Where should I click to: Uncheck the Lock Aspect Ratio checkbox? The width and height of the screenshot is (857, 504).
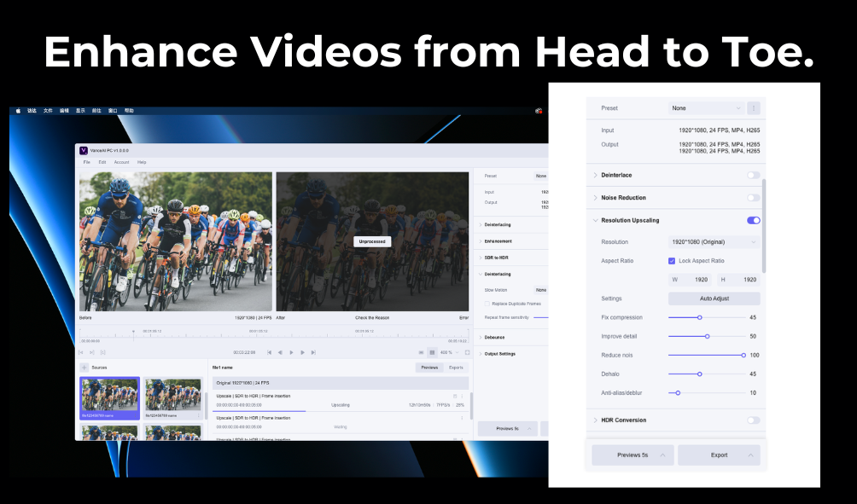672,261
